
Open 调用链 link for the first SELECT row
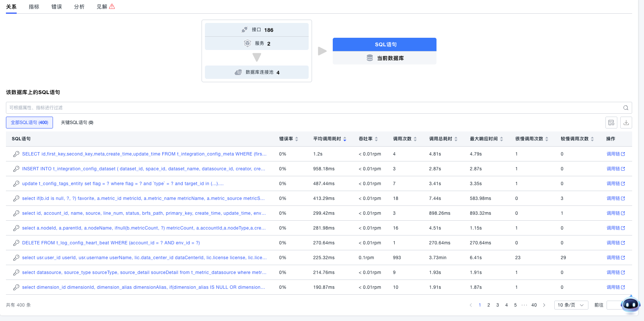615,154
